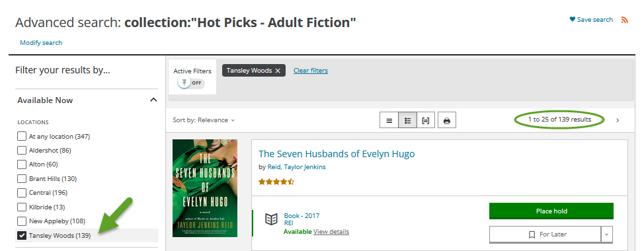Image resolution: width=644 pixels, height=251 pixels.
Task: Choose the bracketed full-details view icon
Action: pyautogui.click(x=426, y=120)
